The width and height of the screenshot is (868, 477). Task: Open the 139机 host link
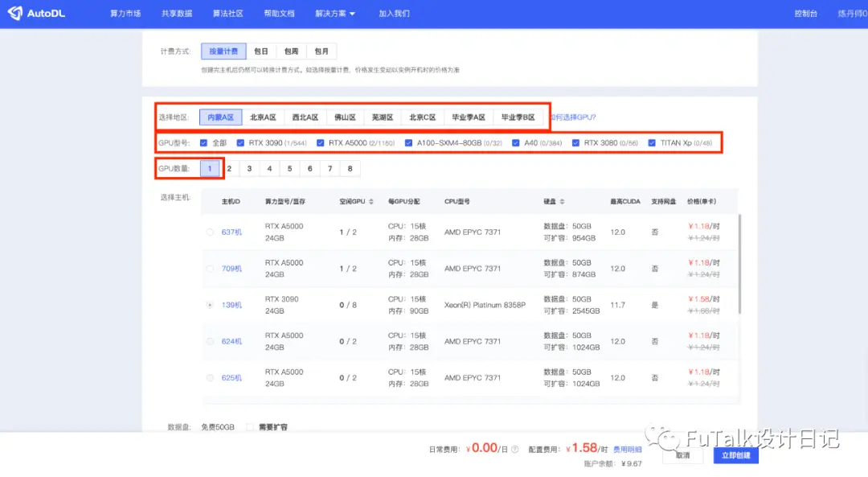(x=231, y=305)
